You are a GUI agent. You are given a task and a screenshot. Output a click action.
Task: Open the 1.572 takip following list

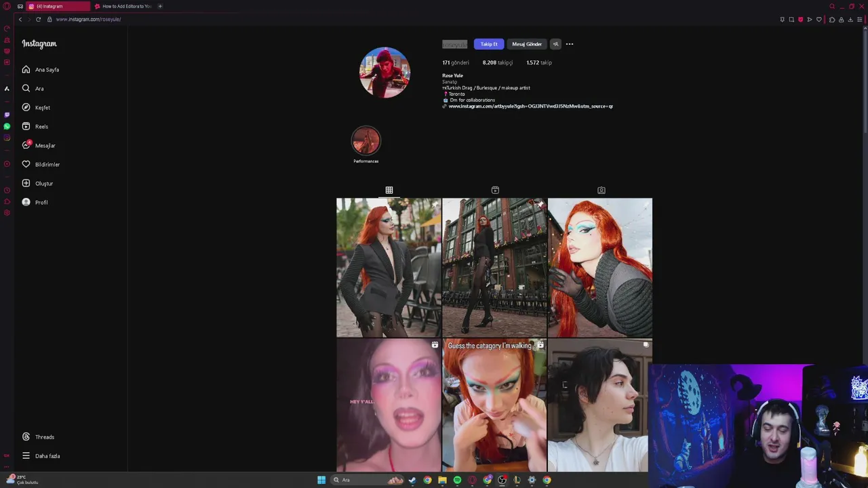pos(539,62)
